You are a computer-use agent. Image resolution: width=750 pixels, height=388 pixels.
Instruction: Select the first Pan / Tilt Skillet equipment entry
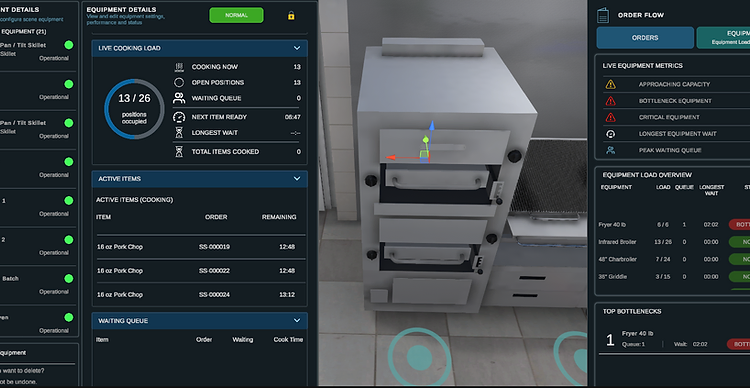point(38,52)
